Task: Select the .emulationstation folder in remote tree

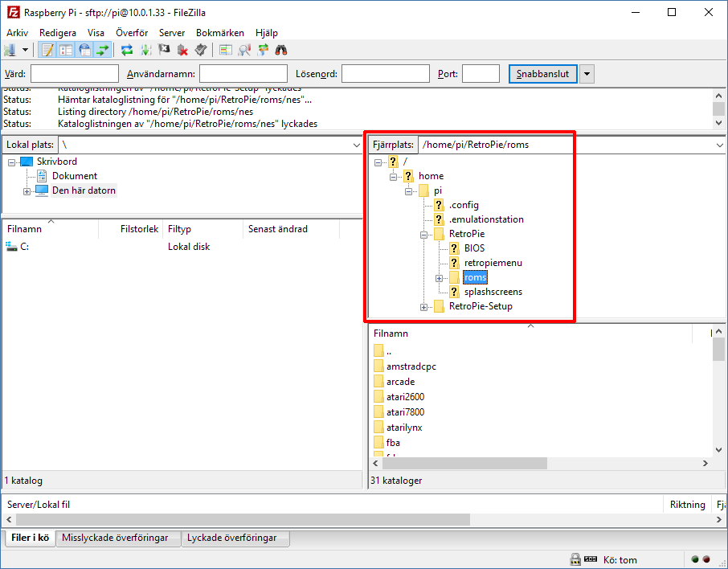Action: [486, 219]
